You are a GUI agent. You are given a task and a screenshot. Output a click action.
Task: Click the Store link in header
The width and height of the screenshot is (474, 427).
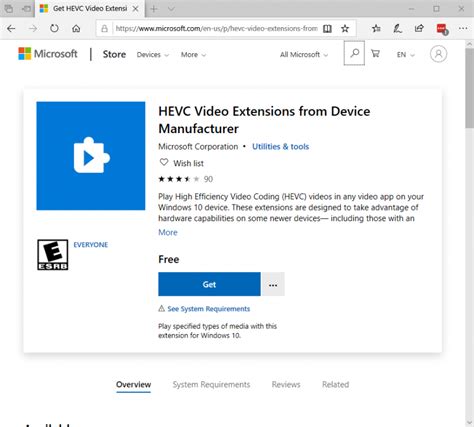click(114, 54)
